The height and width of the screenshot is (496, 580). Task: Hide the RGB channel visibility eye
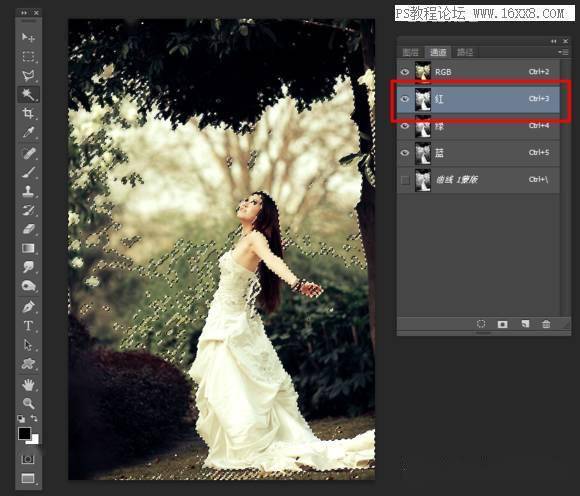[405, 71]
